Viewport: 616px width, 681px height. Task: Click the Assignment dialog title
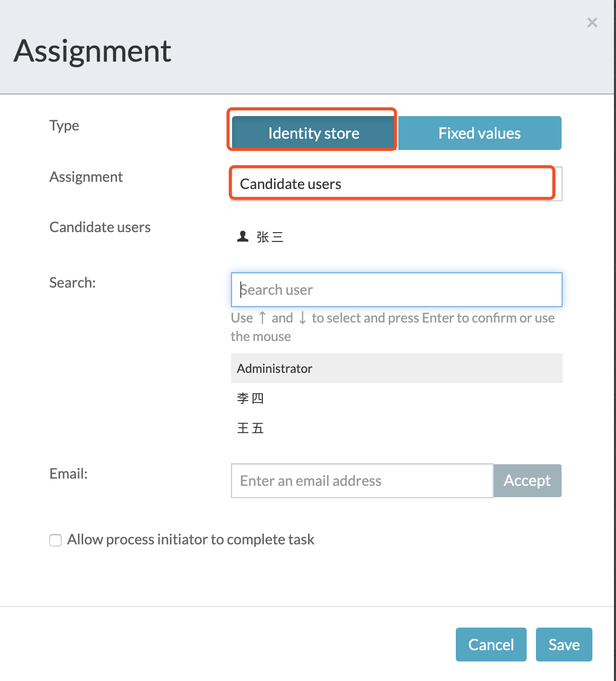coord(92,51)
